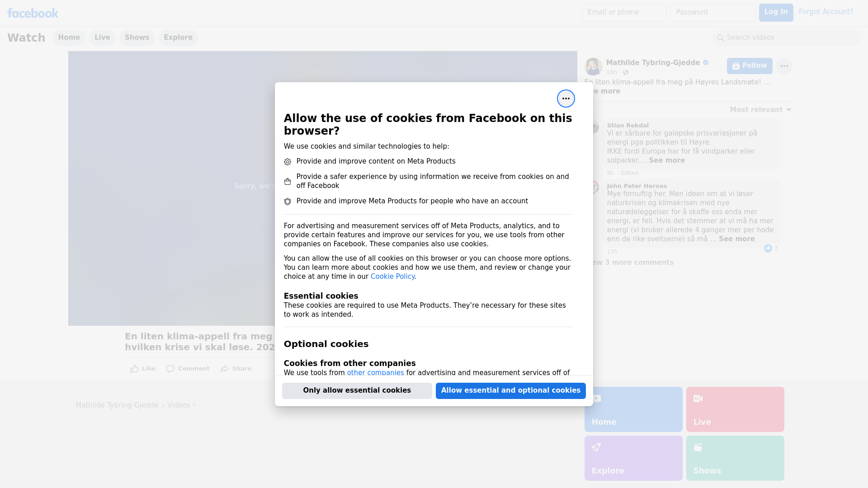Click the Email or phone field
The width and height of the screenshot is (868, 488).
(624, 13)
